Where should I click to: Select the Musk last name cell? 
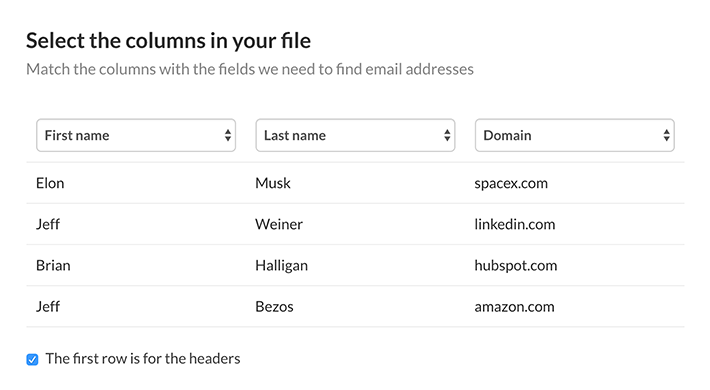[273, 183]
